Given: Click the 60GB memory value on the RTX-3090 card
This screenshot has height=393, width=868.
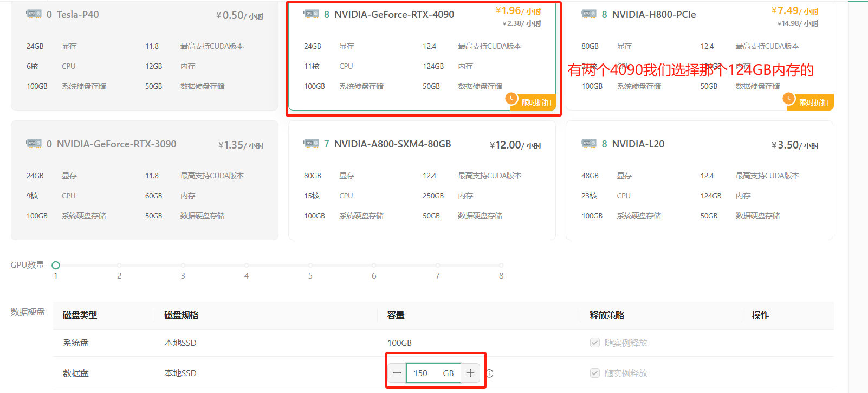Looking at the screenshot, I should point(154,196).
